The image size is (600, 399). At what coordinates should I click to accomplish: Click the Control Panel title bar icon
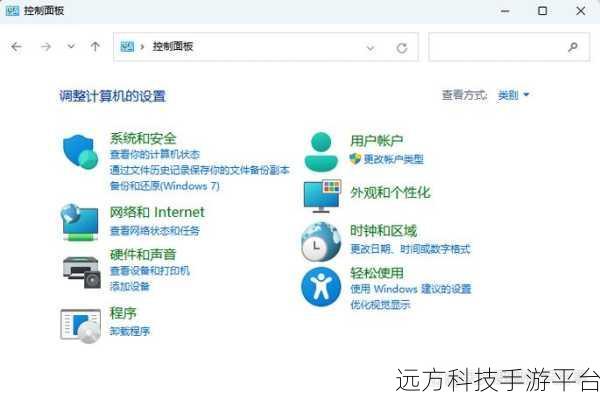tap(12, 11)
